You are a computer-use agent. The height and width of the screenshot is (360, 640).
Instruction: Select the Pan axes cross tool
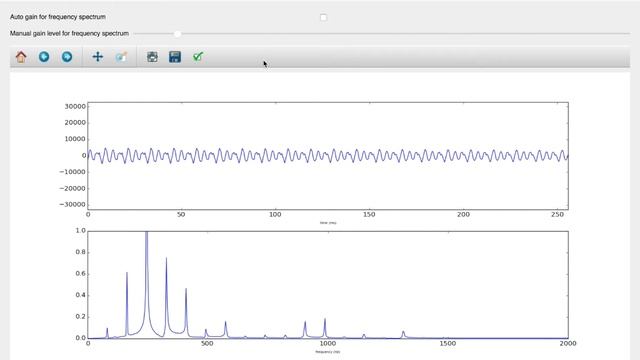[x=98, y=57]
